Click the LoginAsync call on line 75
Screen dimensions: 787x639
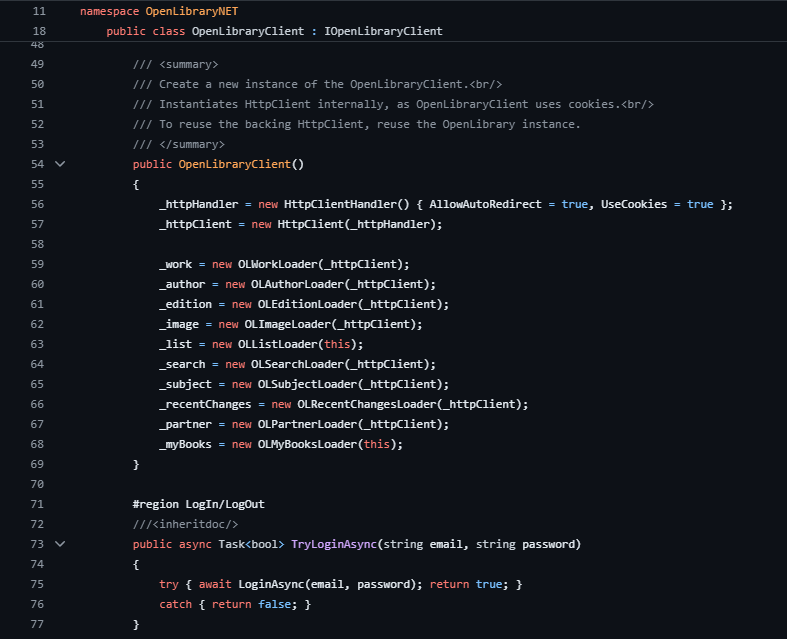click(x=271, y=584)
